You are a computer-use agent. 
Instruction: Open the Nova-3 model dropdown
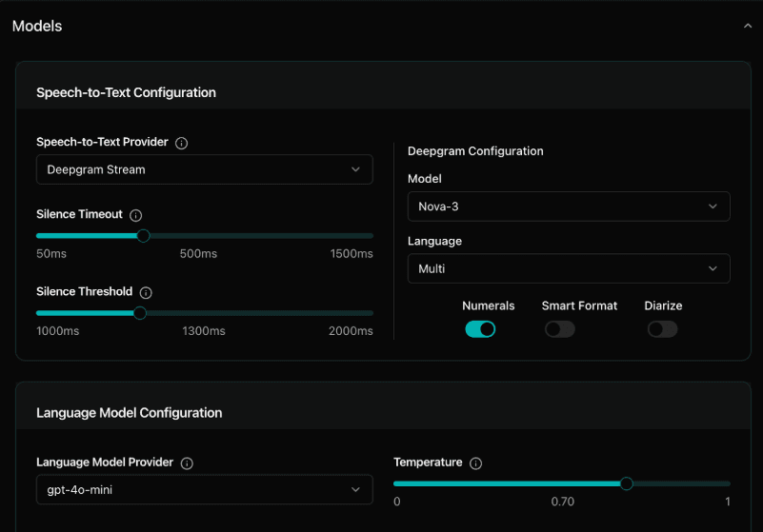click(568, 207)
